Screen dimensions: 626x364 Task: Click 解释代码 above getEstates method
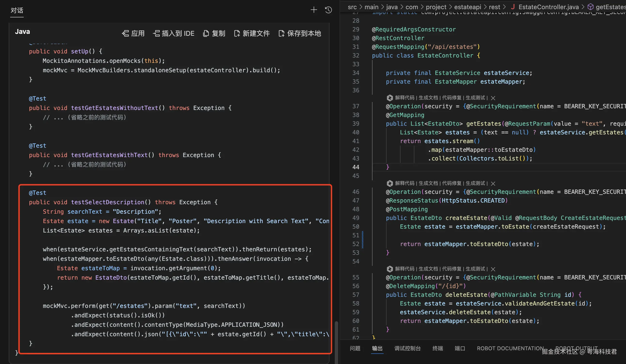(405, 98)
